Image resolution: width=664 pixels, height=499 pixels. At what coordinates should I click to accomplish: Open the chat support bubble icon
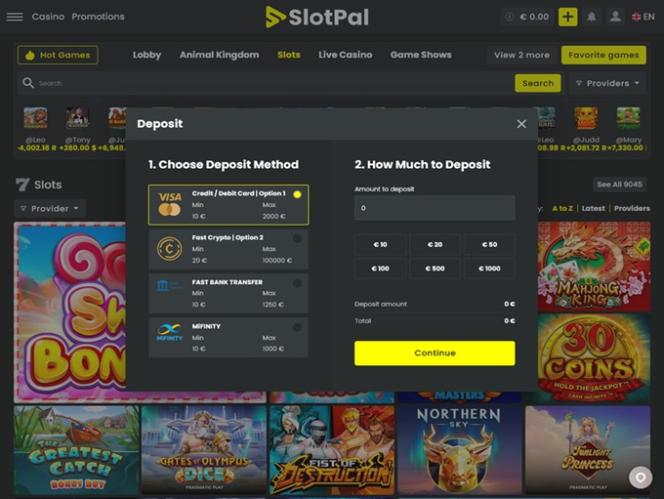(x=640, y=477)
